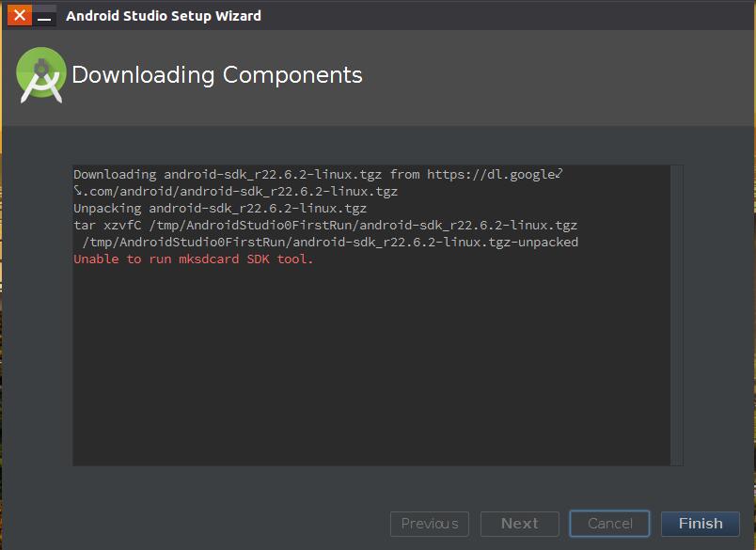
Task: Click the 'Downloading Components' heading
Action: coord(216,75)
